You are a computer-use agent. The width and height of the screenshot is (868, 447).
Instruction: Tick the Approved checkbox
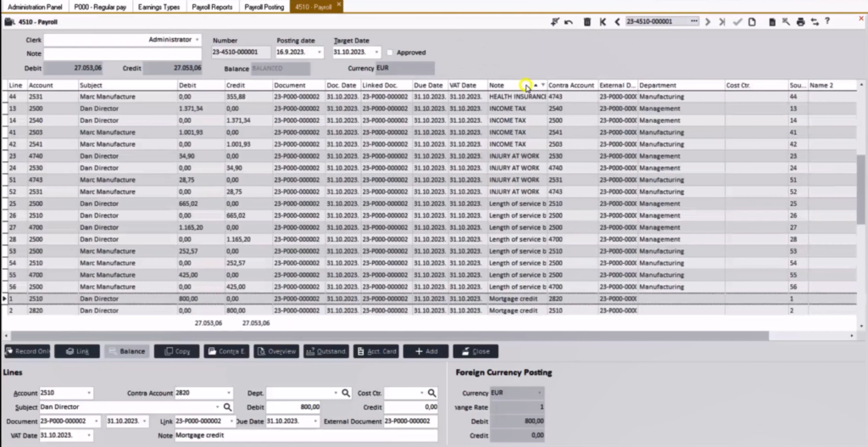390,53
